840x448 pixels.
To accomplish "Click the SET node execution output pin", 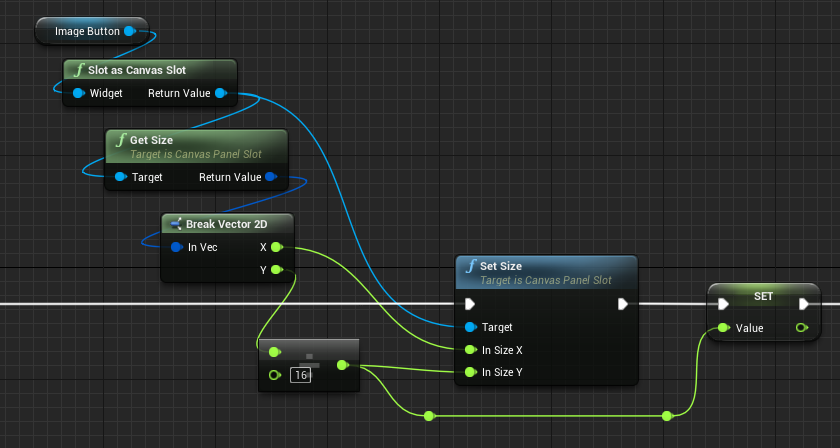I will click(804, 304).
